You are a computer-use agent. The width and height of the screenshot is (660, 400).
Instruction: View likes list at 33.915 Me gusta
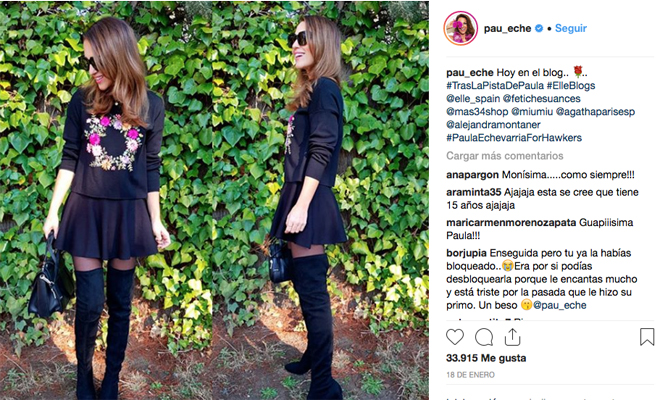(x=486, y=358)
